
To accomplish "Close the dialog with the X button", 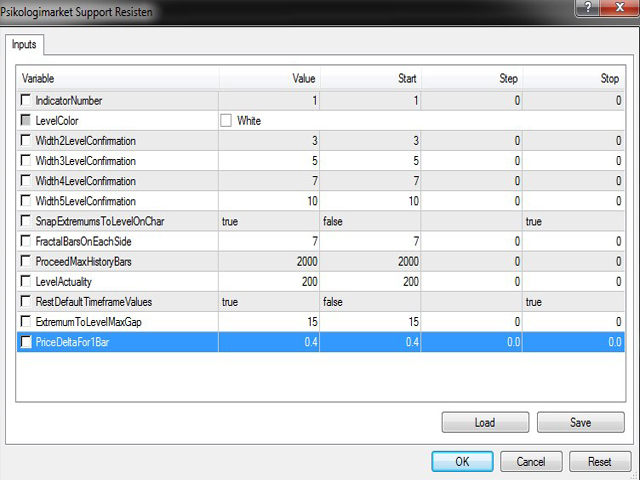I will pos(620,7).
